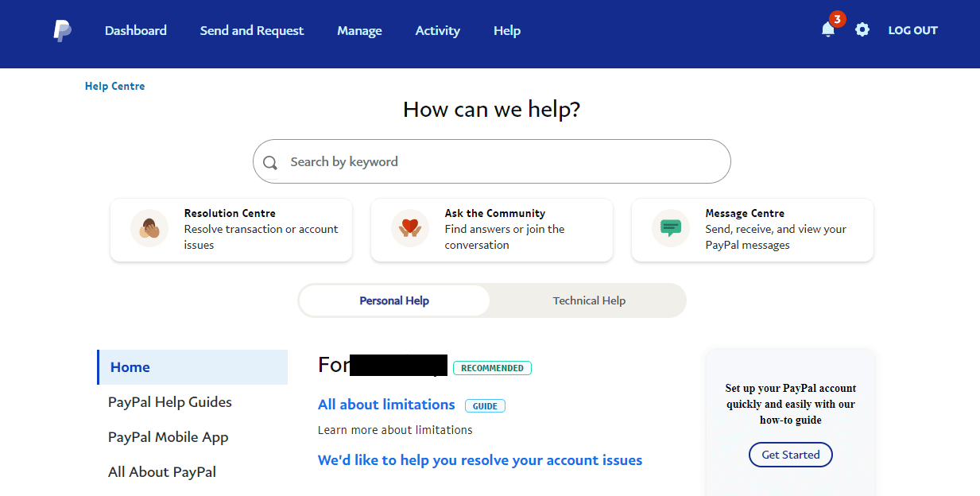Open PayPal Mobile App sidebar item
Viewport: 980px width, 496px height.
[168, 437]
